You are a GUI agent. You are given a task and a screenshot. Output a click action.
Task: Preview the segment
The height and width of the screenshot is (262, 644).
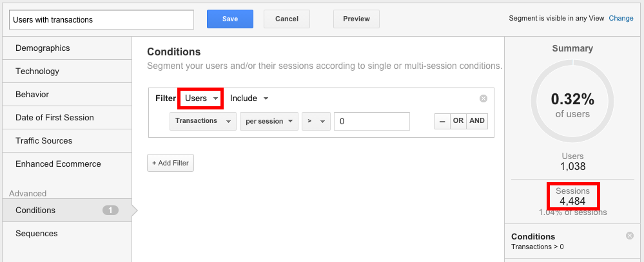point(356,19)
